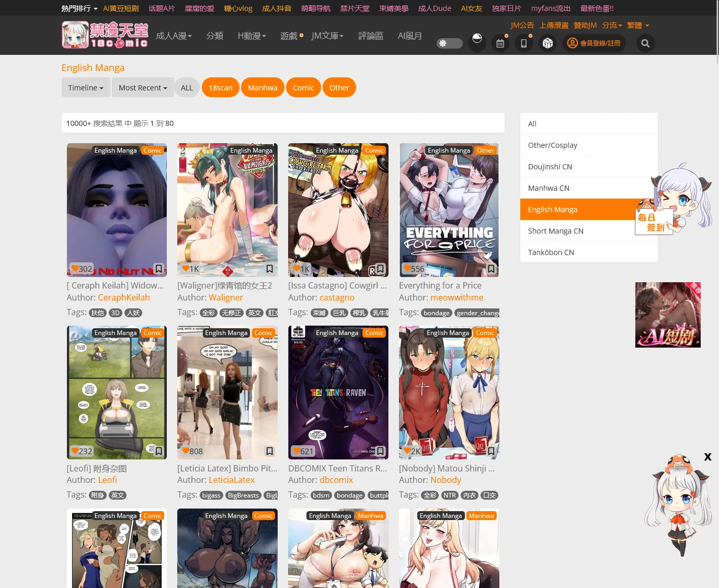This screenshot has width=719, height=588.
Task: Click the half-filled circle theme icon
Action: 477,40
